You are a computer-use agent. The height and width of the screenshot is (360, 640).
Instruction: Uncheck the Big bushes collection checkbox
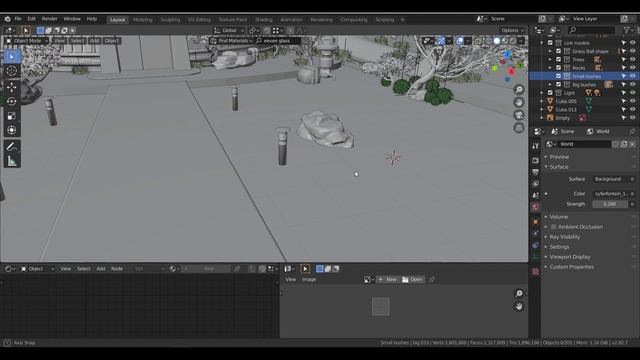pos(558,84)
